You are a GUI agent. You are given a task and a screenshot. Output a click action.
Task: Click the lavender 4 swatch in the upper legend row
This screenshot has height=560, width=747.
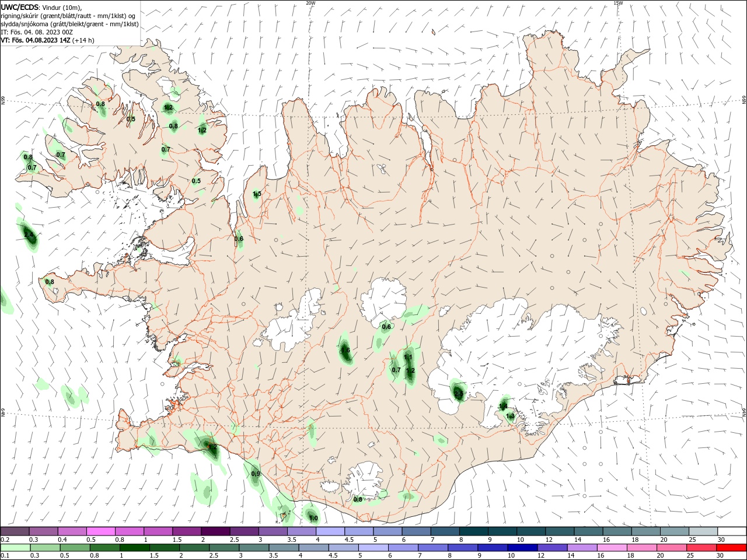point(330,531)
